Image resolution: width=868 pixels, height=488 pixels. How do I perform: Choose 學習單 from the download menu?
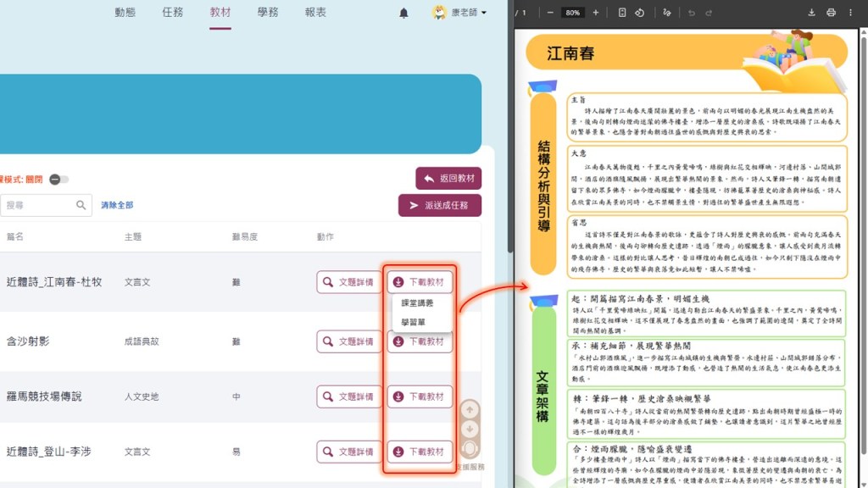tap(414, 322)
